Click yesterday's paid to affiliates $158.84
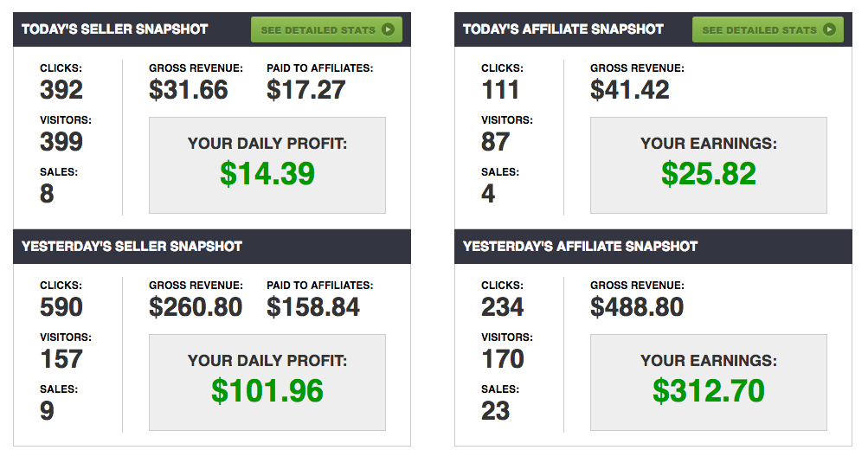Image resolution: width=868 pixels, height=450 pixels. tap(313, 307)
